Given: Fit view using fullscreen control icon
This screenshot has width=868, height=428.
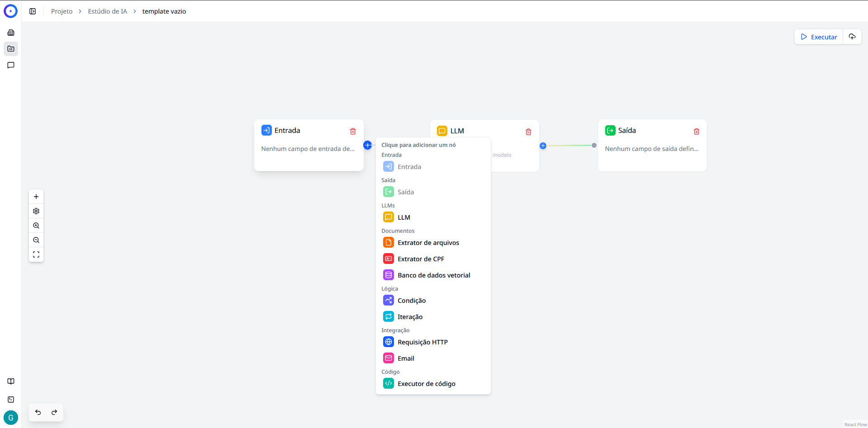Looking at the screenshot, I should (x=36, y=254).
